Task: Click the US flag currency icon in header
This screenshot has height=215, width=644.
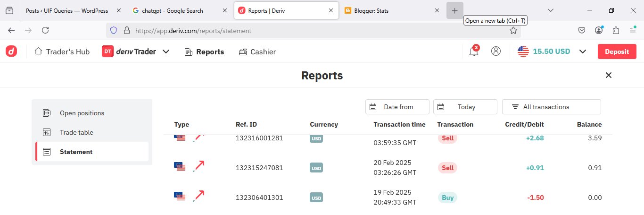Action: coord(523,52)
